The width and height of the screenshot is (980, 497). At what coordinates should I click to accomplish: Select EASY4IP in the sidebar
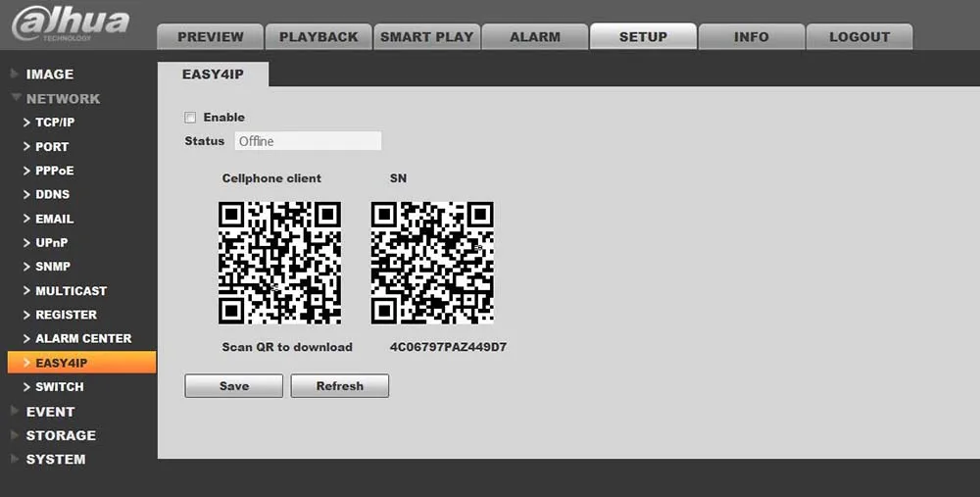coord(82,363)
